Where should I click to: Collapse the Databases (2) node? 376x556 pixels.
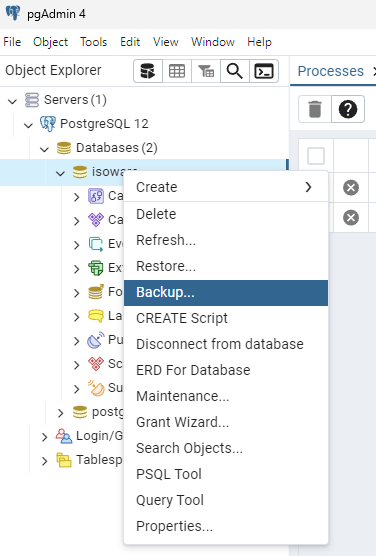click(x=44, y=149)
